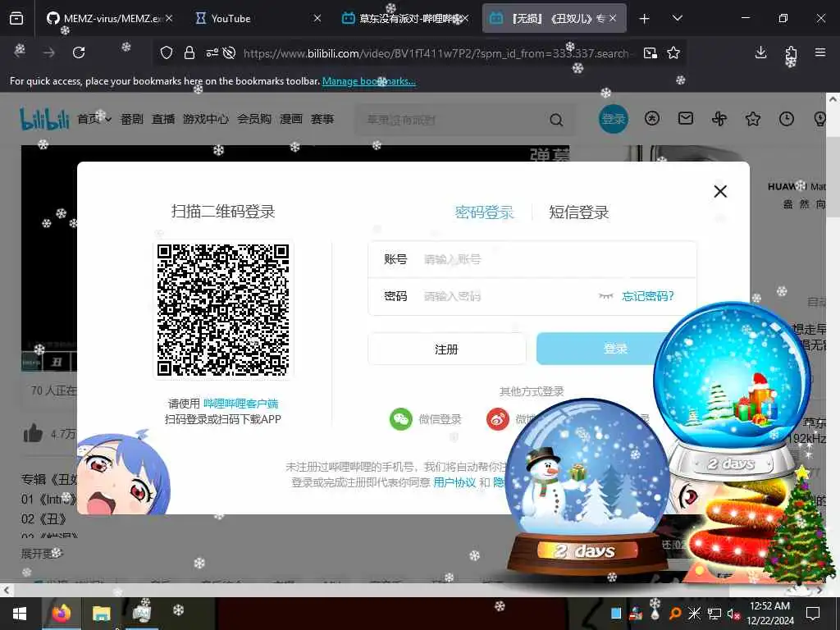Show site security padlock info

189,52
